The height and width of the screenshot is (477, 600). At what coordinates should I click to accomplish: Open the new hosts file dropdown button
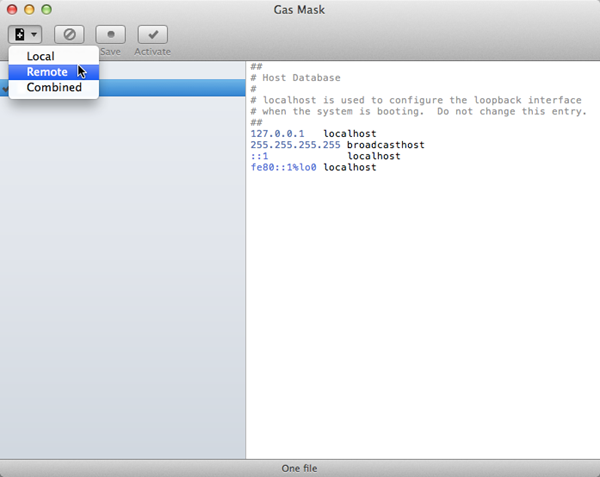point(25,35)
